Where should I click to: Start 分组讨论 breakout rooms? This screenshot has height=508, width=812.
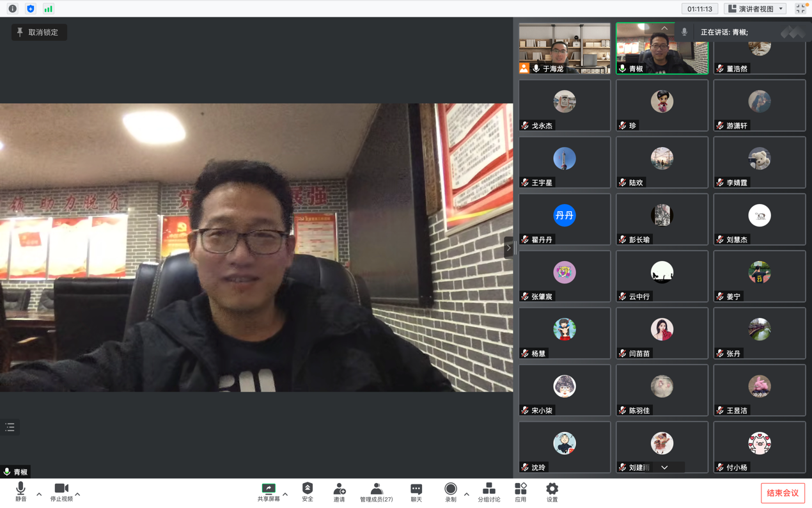[x=489, y=489]
